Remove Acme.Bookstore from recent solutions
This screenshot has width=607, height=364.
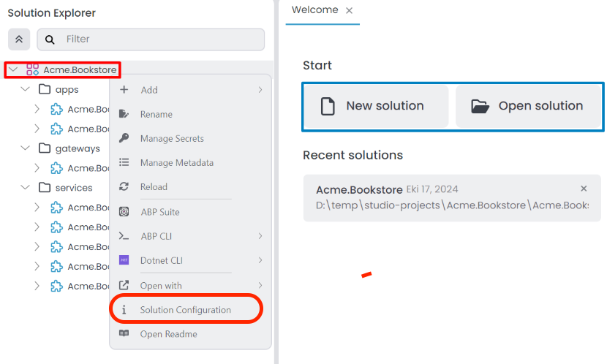click(584, 189)
